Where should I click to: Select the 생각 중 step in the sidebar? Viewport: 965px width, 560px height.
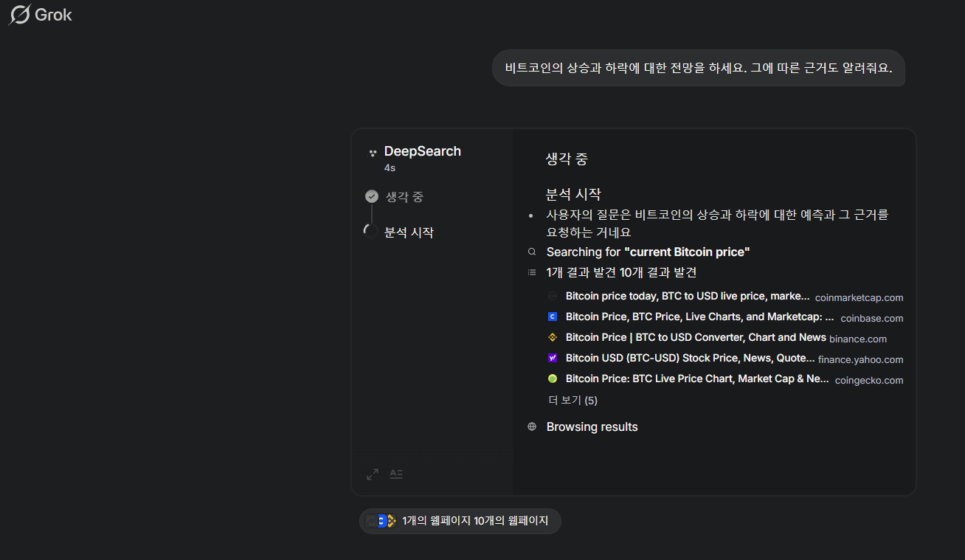[404, 197]
